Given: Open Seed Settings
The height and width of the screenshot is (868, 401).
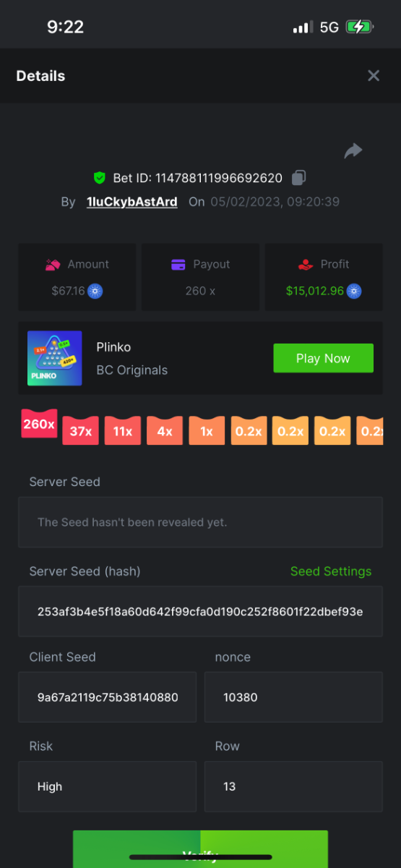Looking at the screenshot, I should tap(331, 571).
